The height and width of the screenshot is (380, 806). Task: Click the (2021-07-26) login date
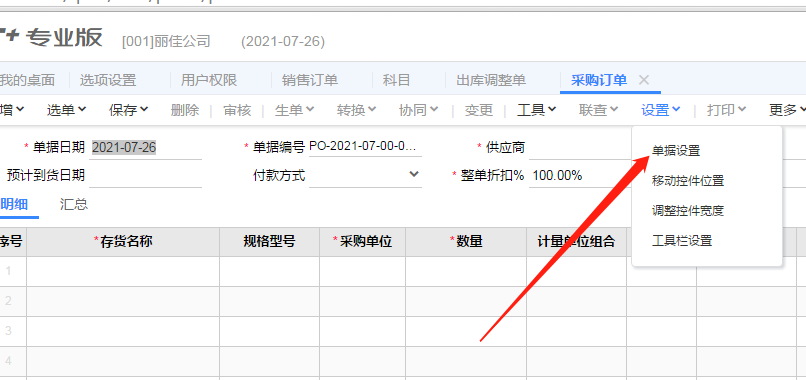[x=283, y=41]
